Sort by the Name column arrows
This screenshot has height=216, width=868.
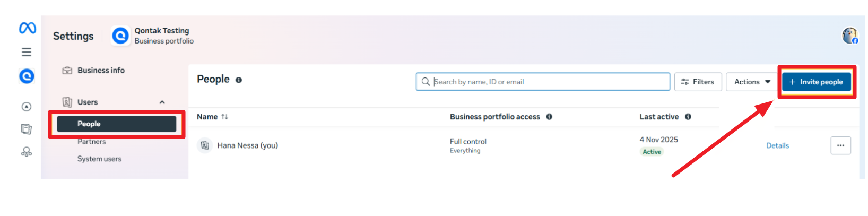coord(225,117)
